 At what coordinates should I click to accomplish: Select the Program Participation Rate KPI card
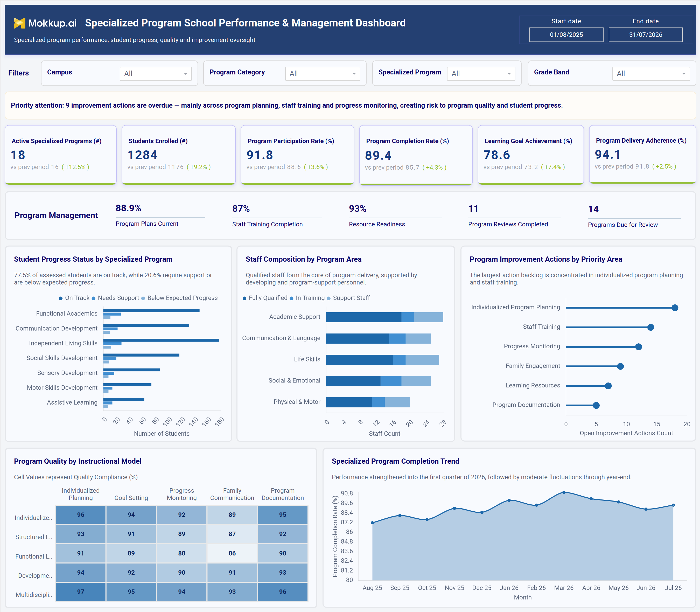(x=297, y=155)
